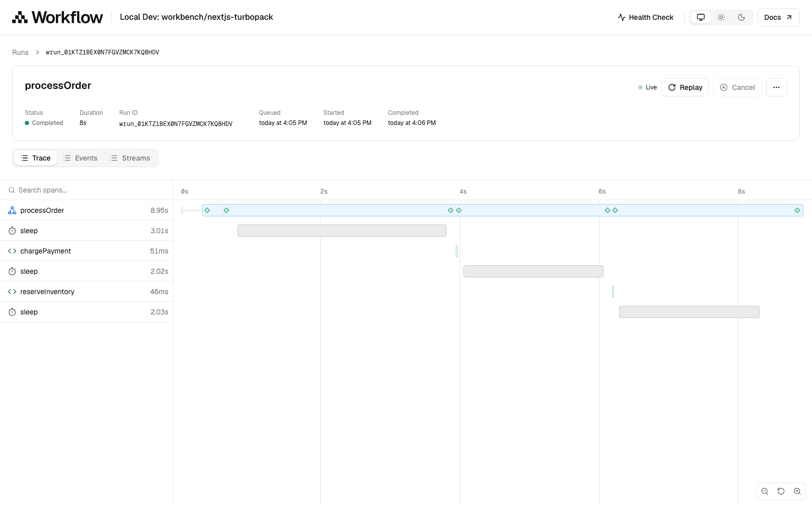
Task: Open the more options ellipsis menu
Action: click(776, 87)
